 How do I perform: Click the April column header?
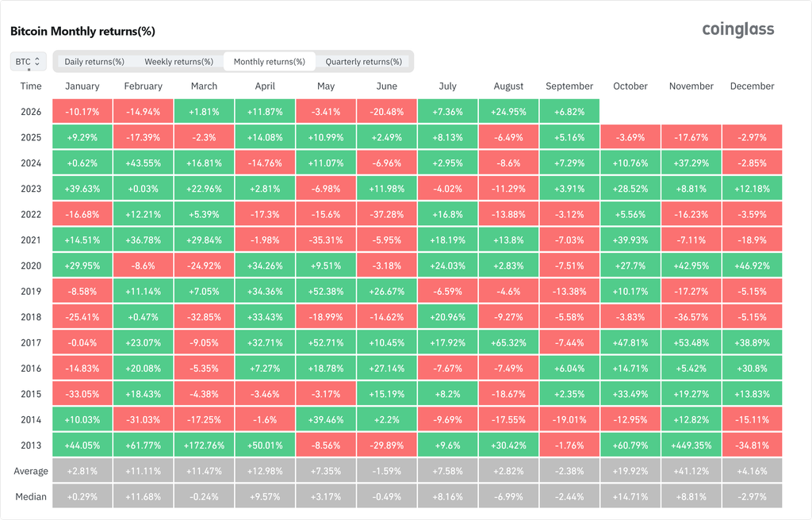[x=265, y=86]
